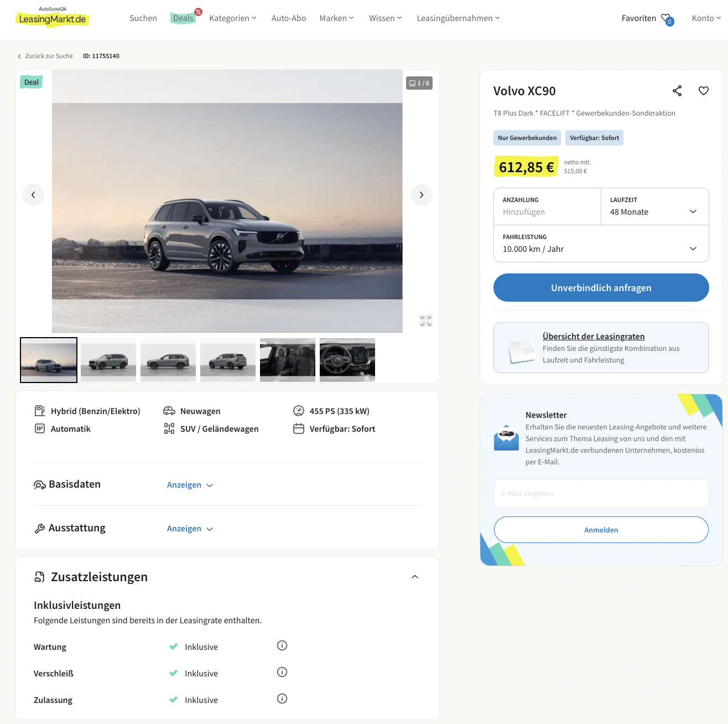Click the Automatik gearbox icon

[x=40, y=428]
